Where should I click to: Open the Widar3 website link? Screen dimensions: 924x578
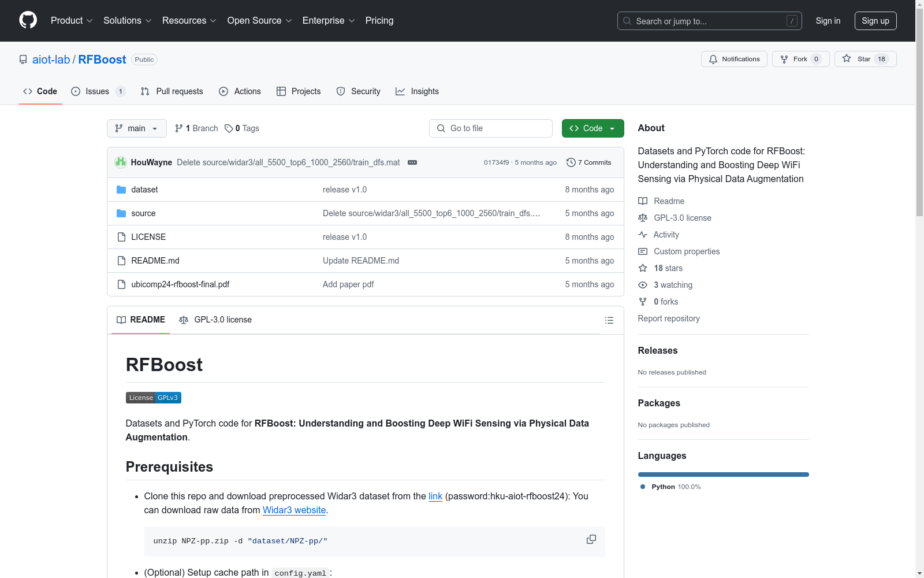(295, 510)
